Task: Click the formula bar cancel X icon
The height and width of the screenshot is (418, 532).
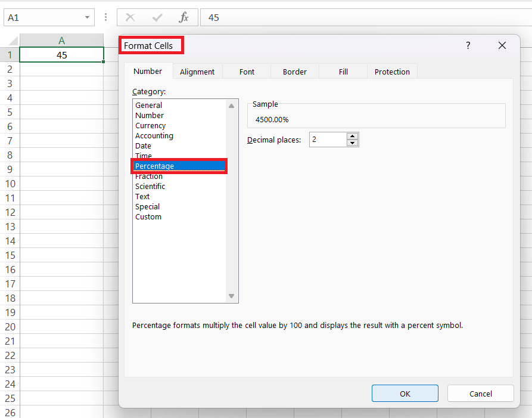Action: point(130,17)
